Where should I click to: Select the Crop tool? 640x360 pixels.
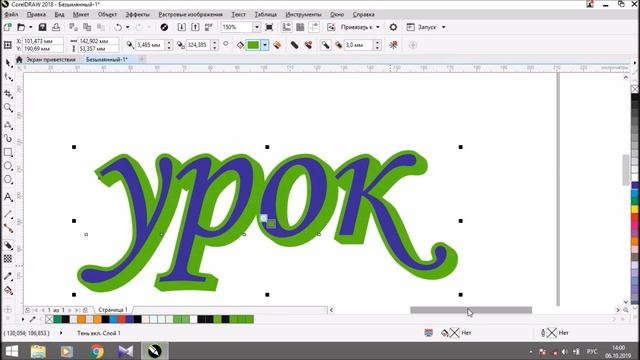8,93
